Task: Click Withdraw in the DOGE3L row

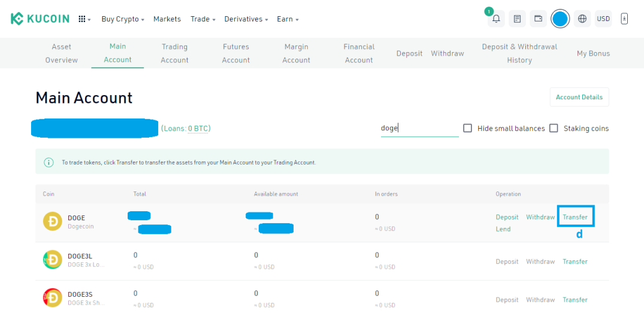Action: click(x=540, y=262)
